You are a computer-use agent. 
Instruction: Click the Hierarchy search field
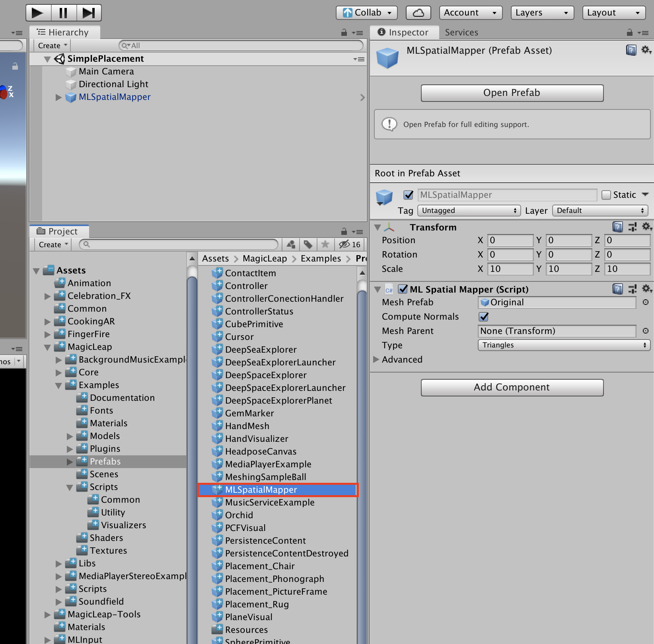point(241,45)
